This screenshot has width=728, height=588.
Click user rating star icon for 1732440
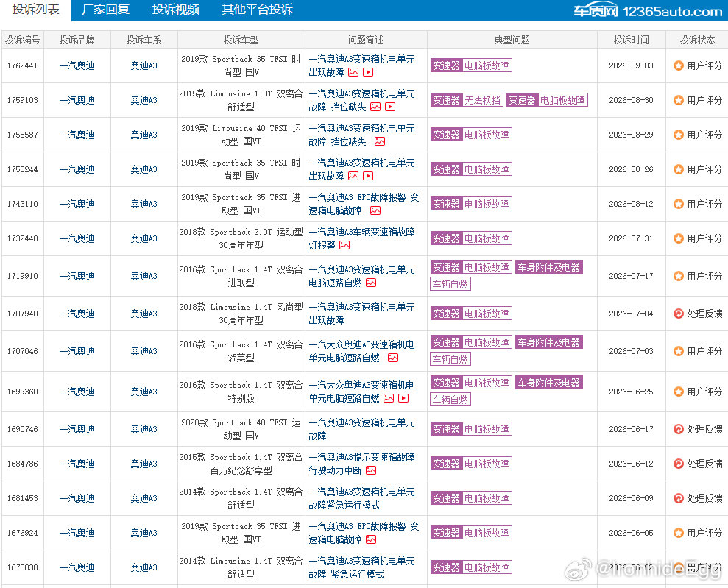coord(679,238)
